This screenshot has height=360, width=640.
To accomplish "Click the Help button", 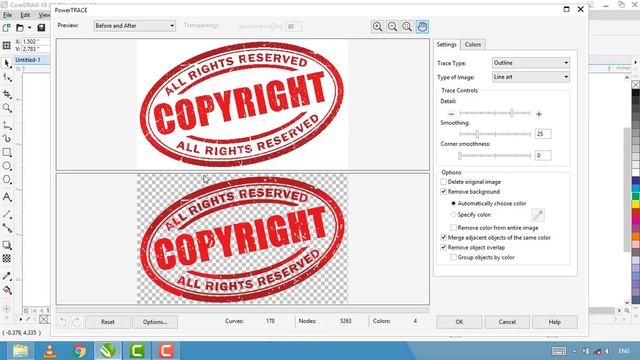I will pos(554,322).
